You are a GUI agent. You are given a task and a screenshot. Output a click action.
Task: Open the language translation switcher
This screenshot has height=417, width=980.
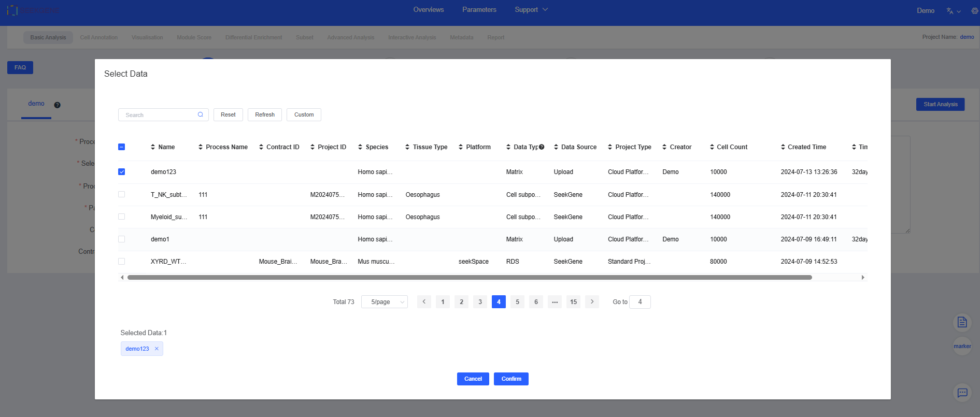[x=953, y=11]
